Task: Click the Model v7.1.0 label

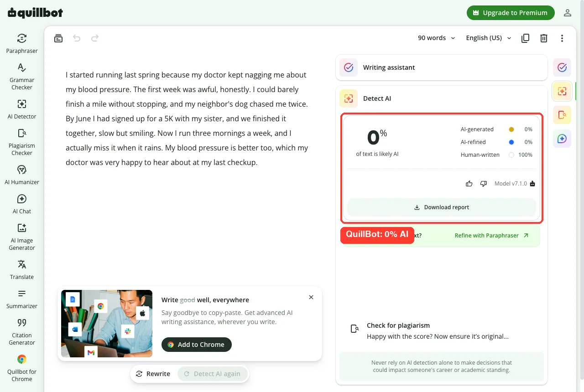Action: 511,184
